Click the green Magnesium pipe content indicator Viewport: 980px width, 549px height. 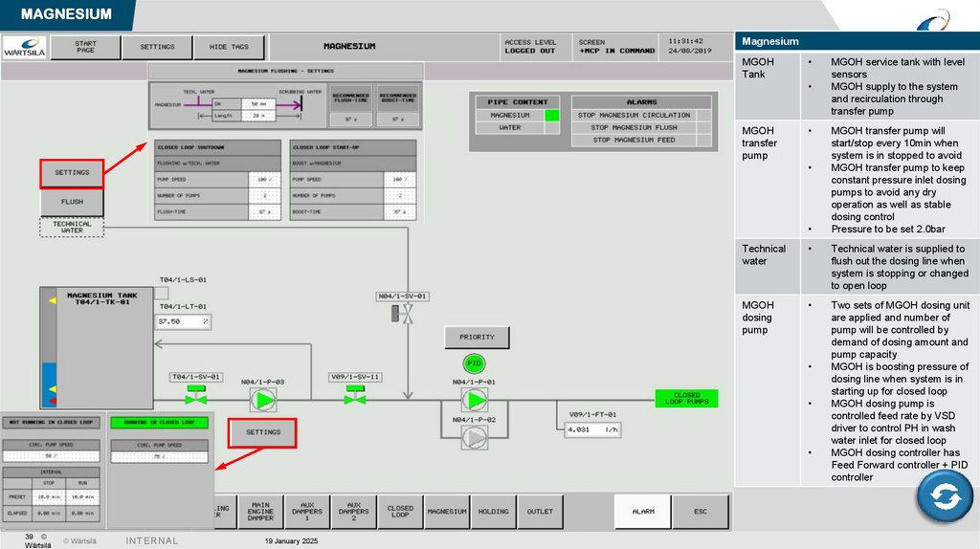552,115
